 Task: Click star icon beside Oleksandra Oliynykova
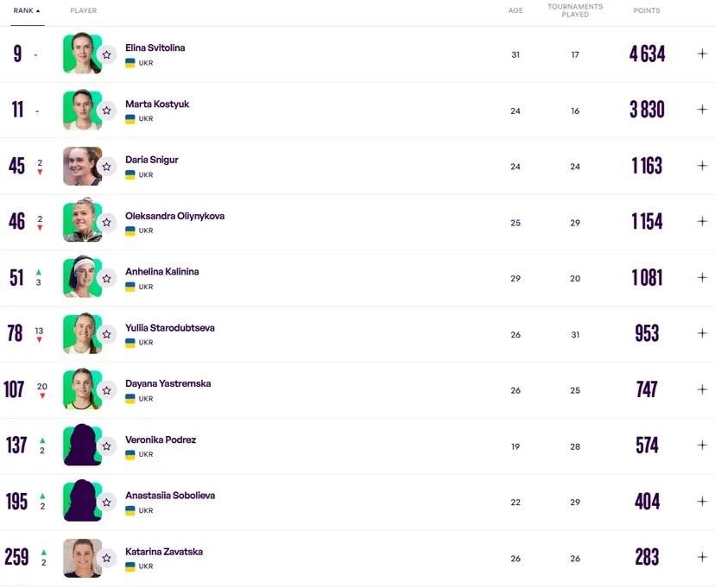point(106,222)
